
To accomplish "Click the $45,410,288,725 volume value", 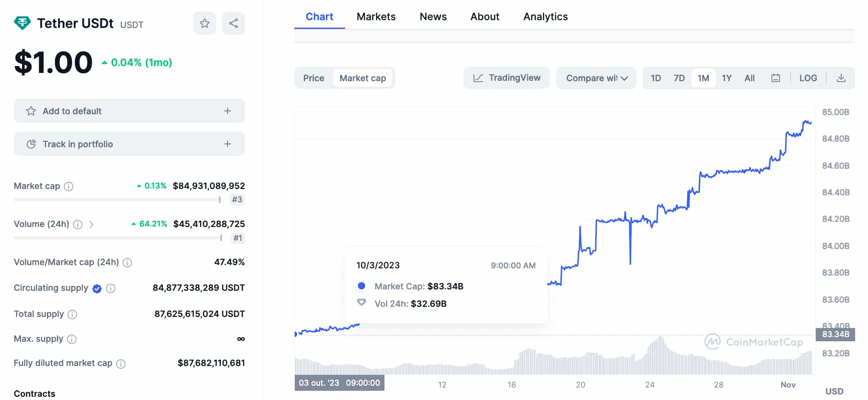I will pos(209,224).
